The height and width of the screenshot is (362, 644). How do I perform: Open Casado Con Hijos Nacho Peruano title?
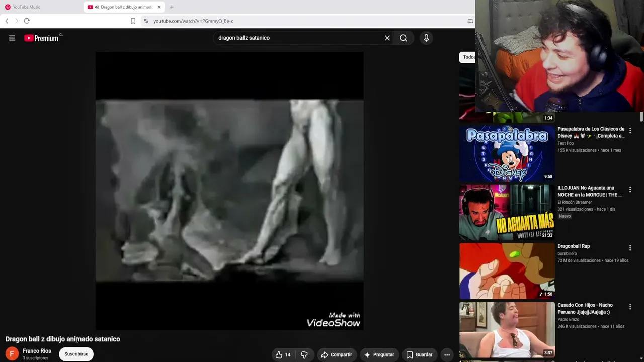(585, 308)
